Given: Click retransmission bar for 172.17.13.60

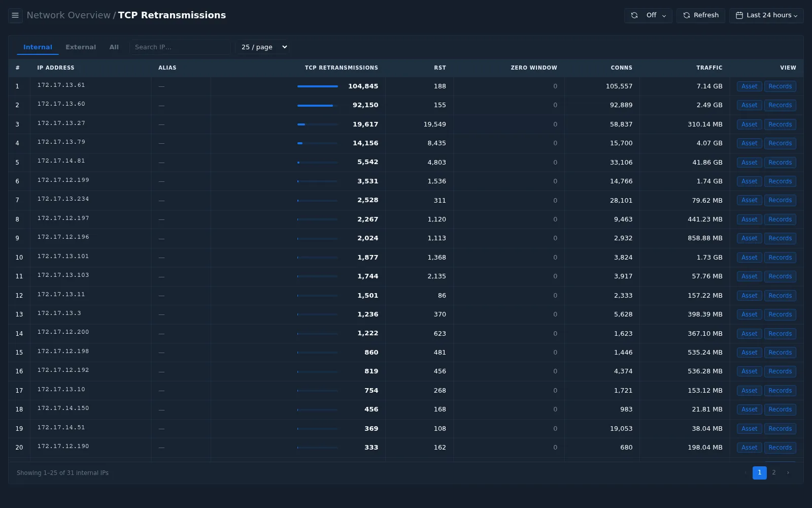Looking at the screenshot, I should [x=318, y=105].
